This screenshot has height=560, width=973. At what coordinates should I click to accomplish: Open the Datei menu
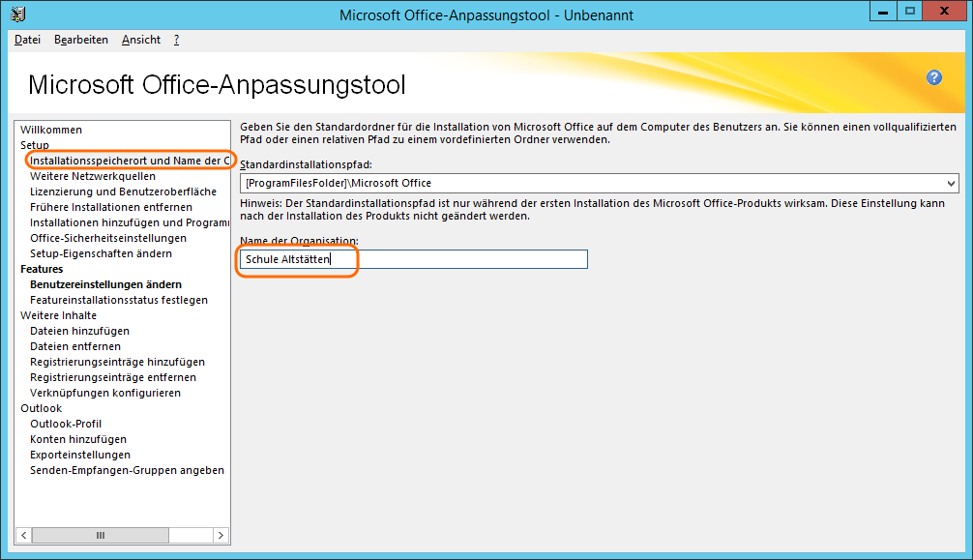[x=27, y=40]
